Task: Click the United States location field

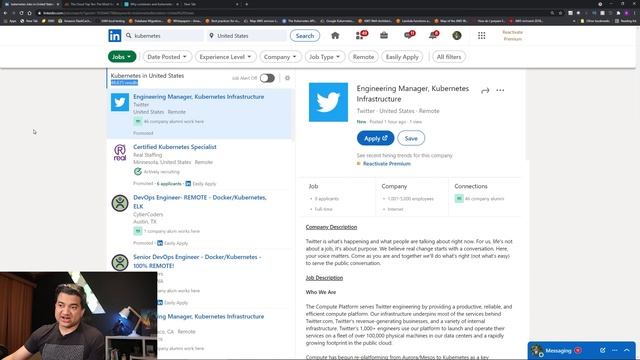Action: (247, 36)
